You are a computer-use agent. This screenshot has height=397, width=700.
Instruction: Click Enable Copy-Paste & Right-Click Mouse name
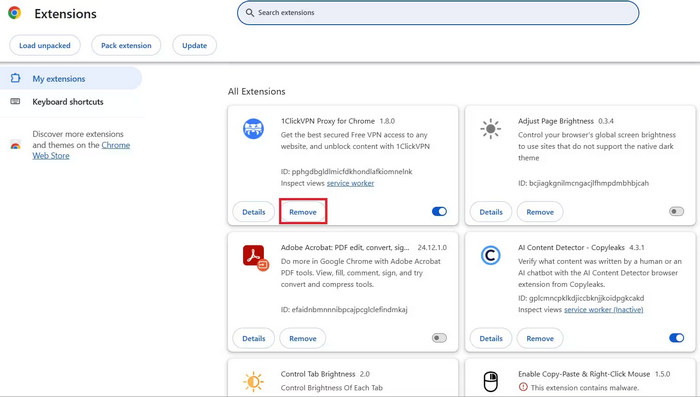[584, 374]
